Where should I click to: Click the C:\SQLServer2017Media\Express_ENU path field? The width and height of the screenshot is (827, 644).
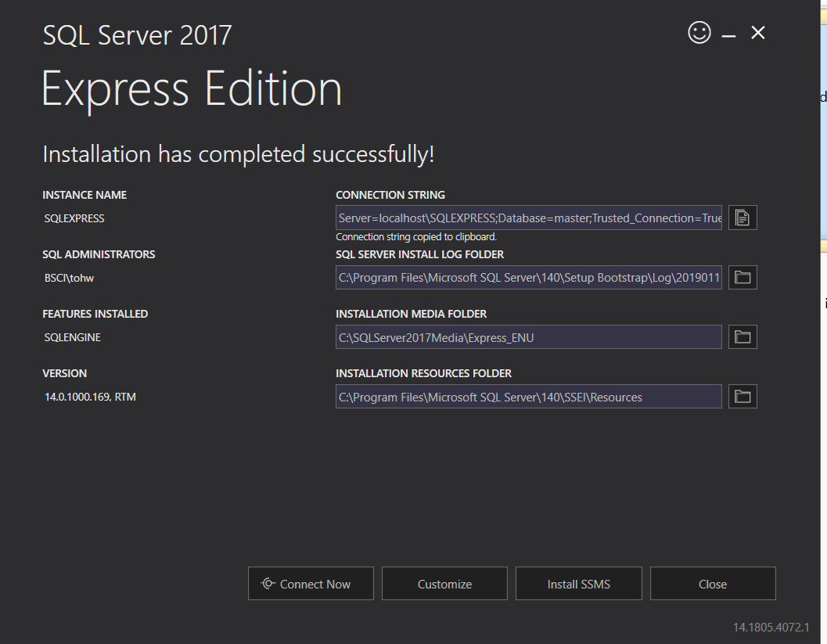click(528, 337)
